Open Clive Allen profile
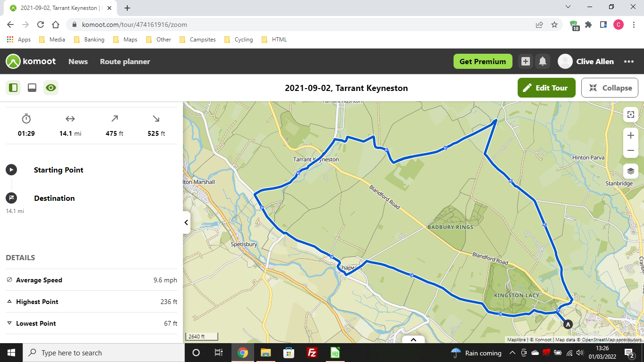Viewport: 644px width, 362px height. click(586, 61)
